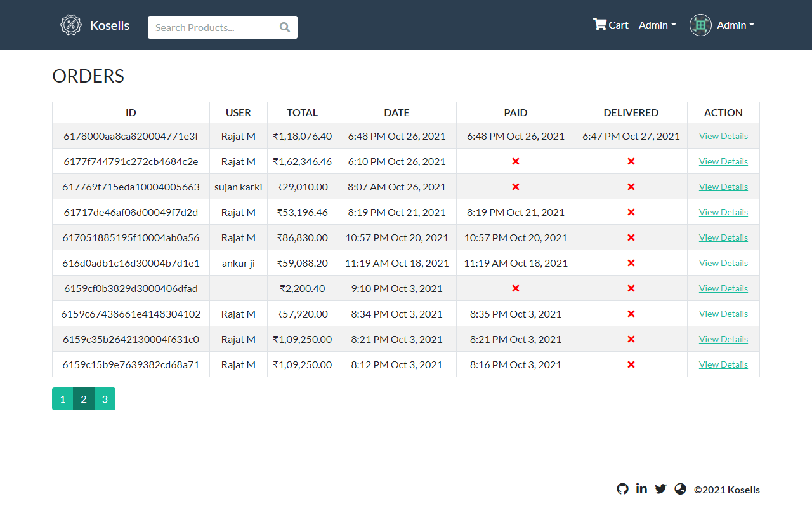Click undelivered X for order 61717de46af08d00049f7d2d
812x508 pixels.
[x=631, y=212]
